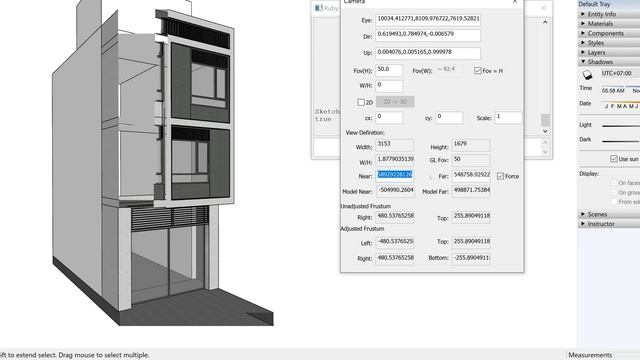Click the Light intensity slider
640x360 pixels.
[x=621, y=126]
